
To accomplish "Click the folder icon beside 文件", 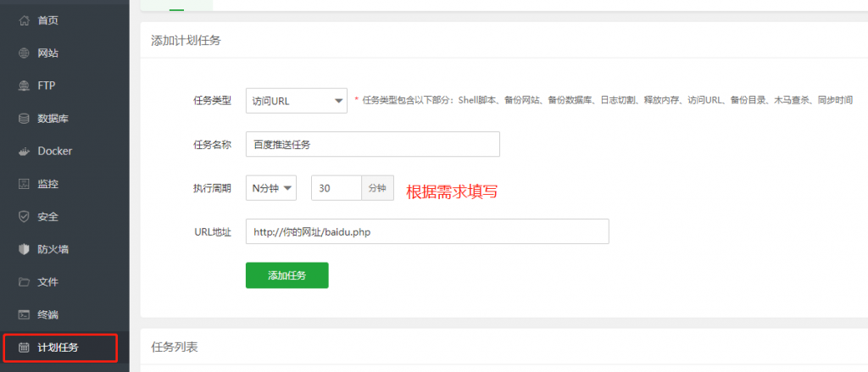I will [24, 281].
